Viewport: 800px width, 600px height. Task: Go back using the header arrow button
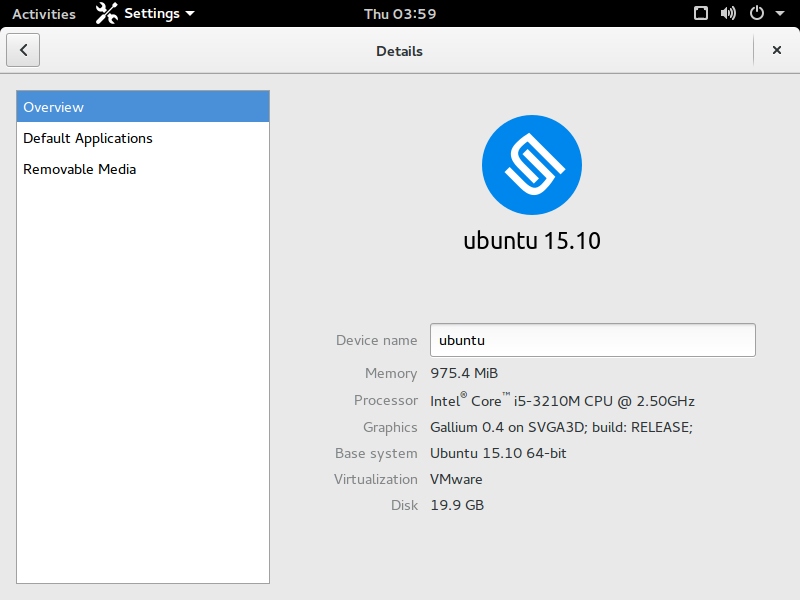pos(23,50)
